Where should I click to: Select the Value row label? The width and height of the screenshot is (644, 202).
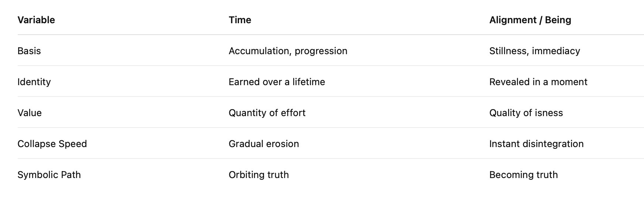(x=30, y=113)
